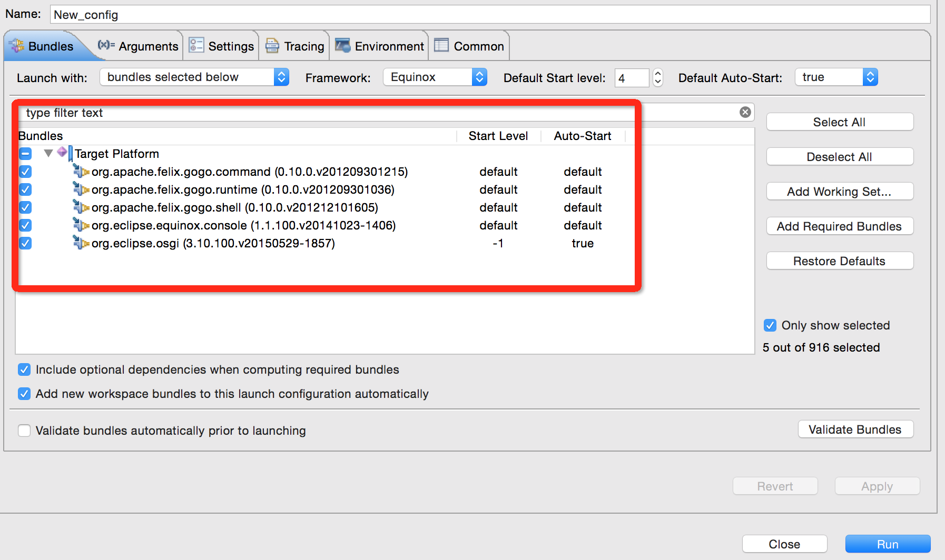This screenshot has height=560, width=945.
Task: Click the Bundles tab icon
Action: [x=17, y=46]
